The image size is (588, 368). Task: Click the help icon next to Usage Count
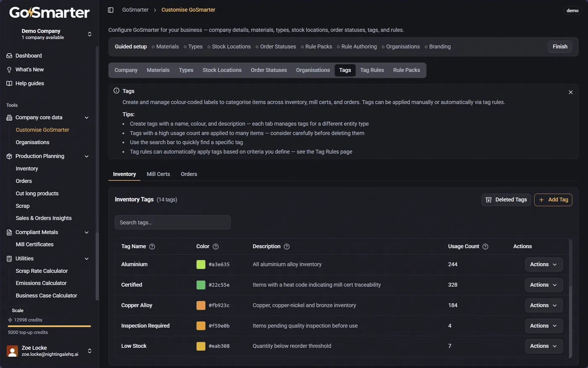pyautogui.click(x=485, y=246)
